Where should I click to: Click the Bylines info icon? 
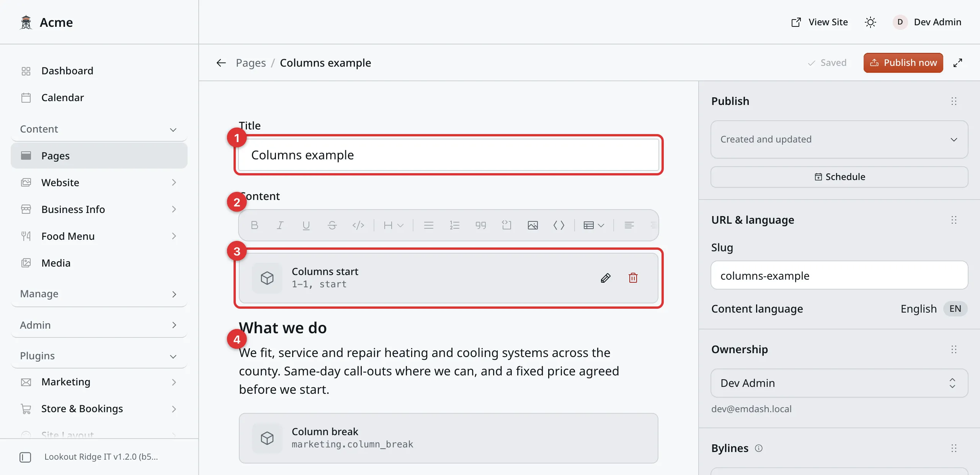tap(759, 448)
